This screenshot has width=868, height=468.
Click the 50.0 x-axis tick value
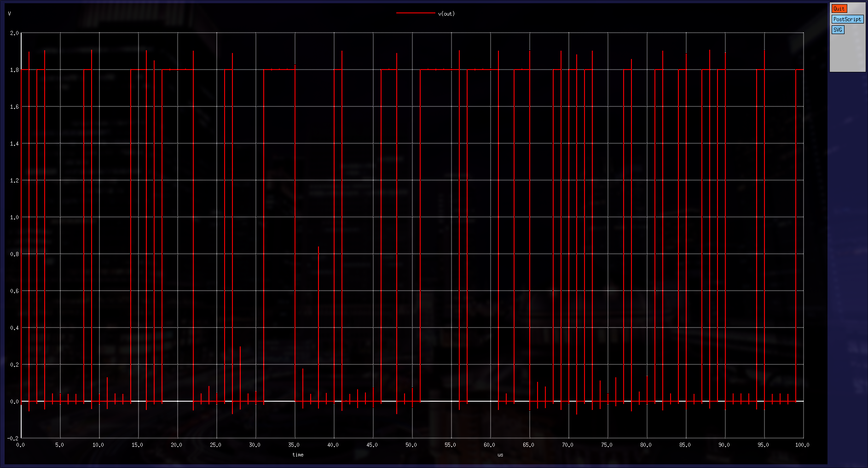click(x=411, y=445)
